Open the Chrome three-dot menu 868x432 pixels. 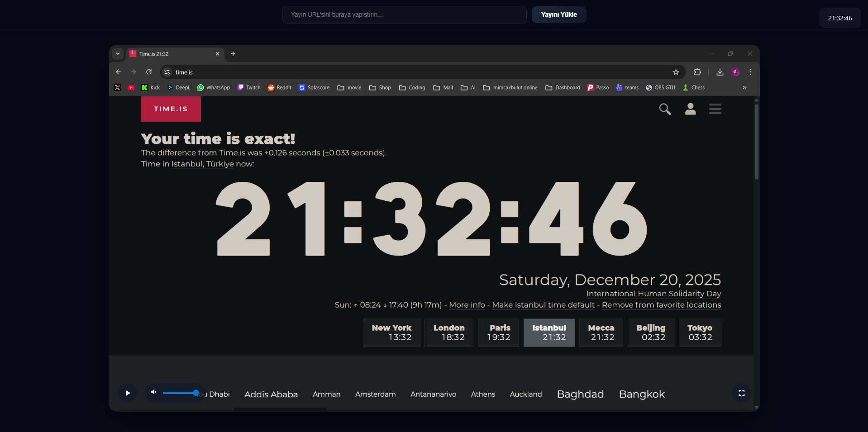pyautogui.click(x=750, y=72)
